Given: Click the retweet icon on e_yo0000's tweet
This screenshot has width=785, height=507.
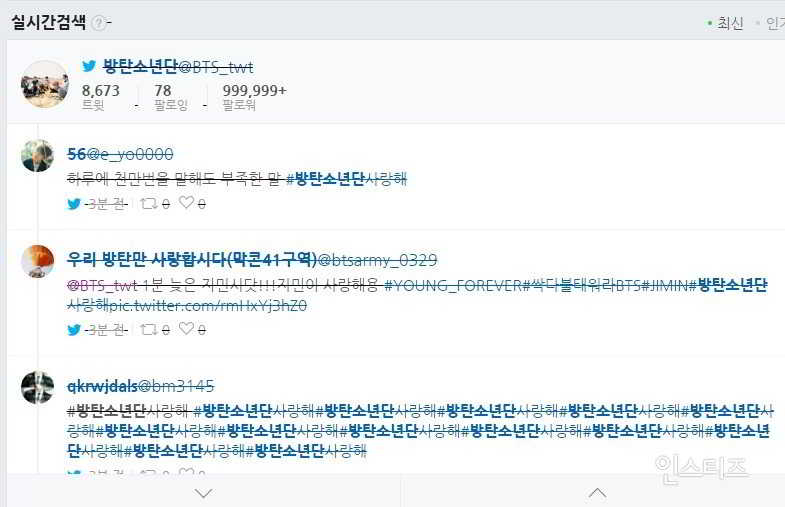Looking at the screenshot, I should [149, 203].
